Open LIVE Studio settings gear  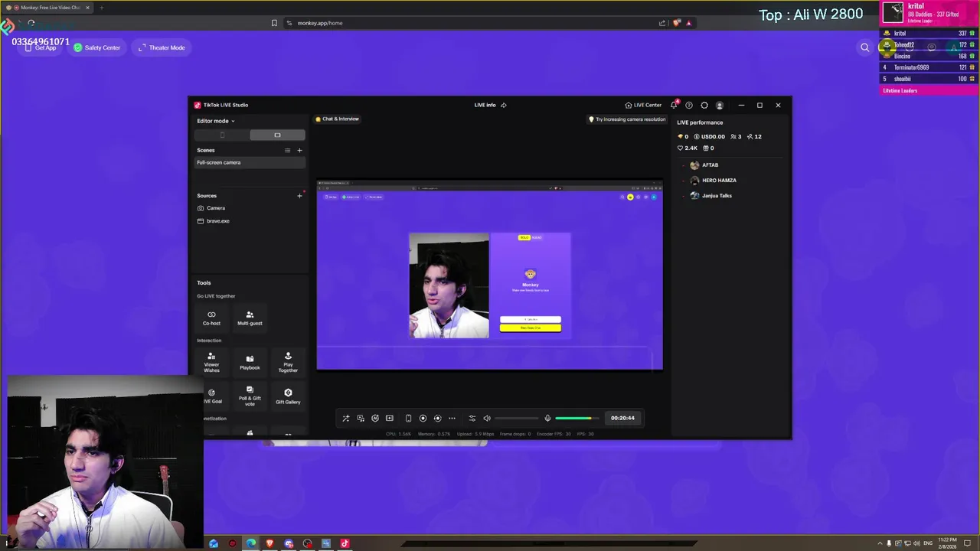[x=704, y=105]
